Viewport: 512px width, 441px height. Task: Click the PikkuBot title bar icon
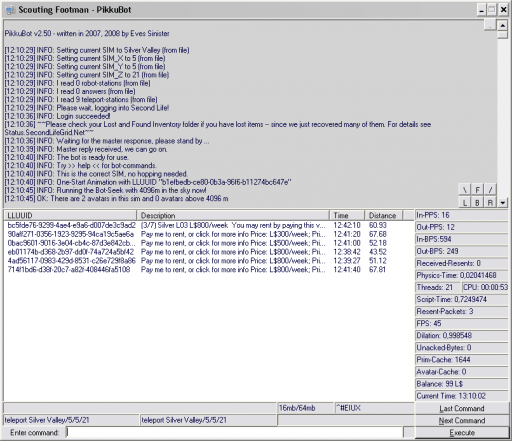point(10,10)
